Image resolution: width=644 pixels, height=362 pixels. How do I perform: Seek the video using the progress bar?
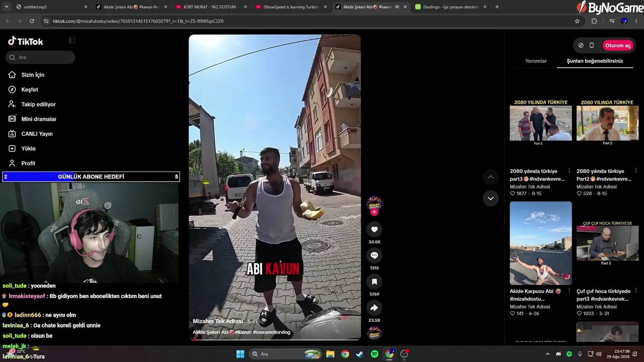click(275, 339)
